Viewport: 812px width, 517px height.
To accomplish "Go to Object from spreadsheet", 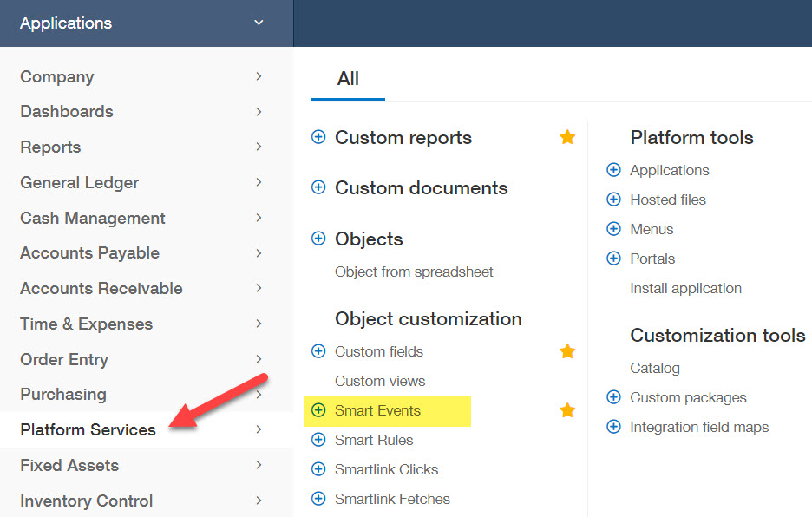I will 414,272.
